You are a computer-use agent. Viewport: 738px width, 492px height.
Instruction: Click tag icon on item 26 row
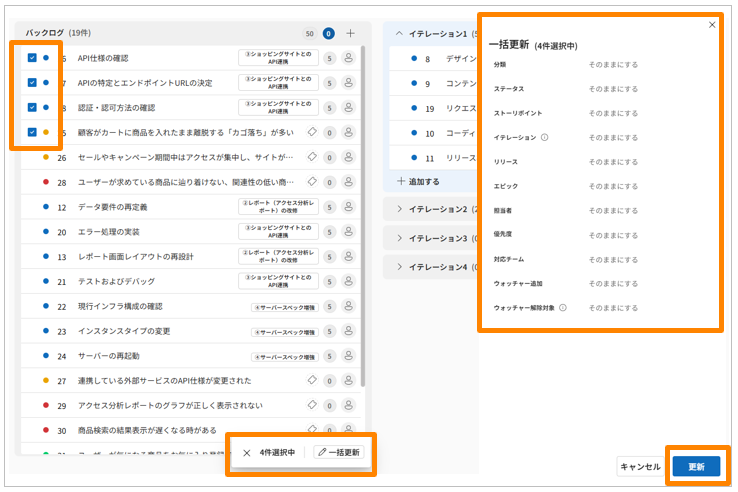312,157
